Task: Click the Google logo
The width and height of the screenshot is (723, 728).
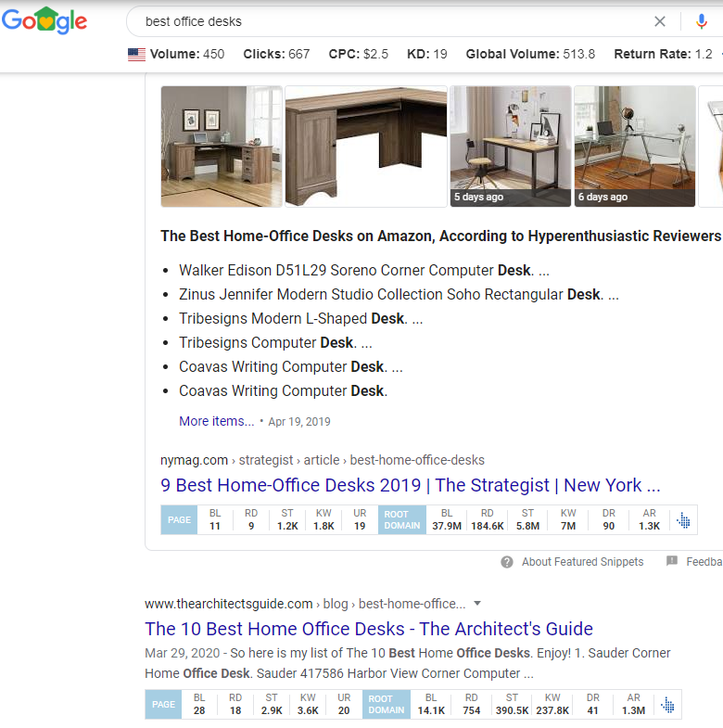Action: (x=44, y=20)
